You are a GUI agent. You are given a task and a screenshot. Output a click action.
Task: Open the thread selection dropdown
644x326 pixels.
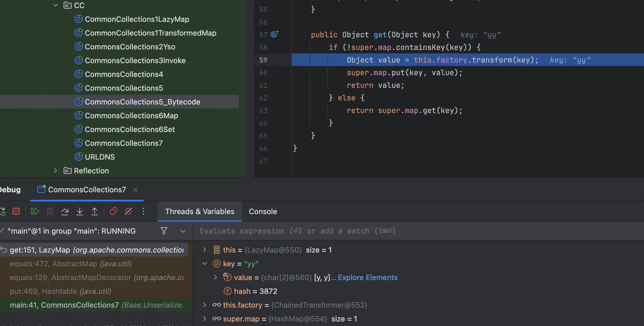click(183, 231)
